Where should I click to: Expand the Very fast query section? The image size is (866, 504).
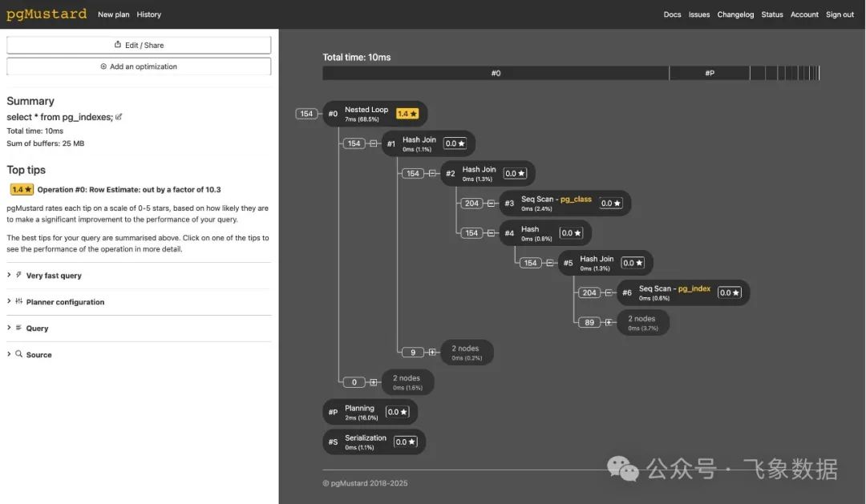point(139,276)
